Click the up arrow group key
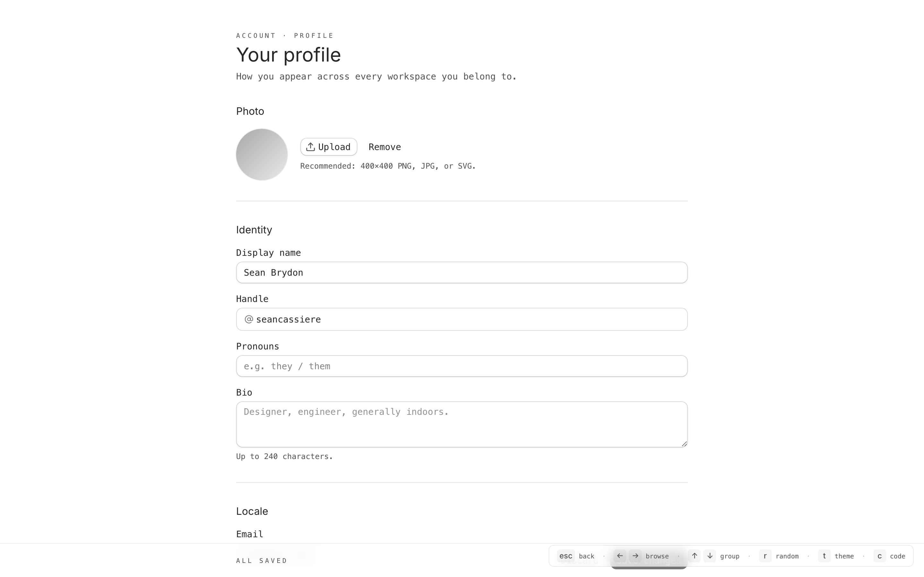The height and width of the screenshot is (577, 924). [x=695, y=556]
